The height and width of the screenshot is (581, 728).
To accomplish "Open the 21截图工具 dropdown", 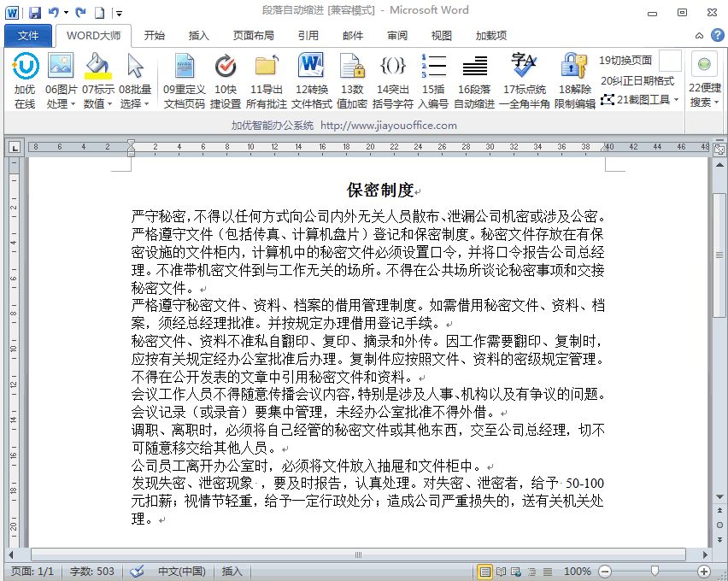I will point(640,99).
